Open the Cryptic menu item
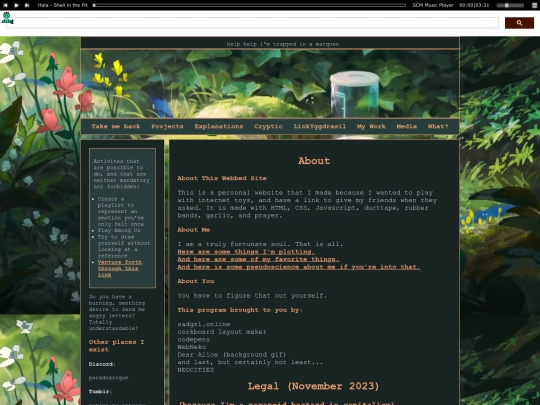Image resolution: width=540 pixels, height=405 pixels. pos(268,126)
